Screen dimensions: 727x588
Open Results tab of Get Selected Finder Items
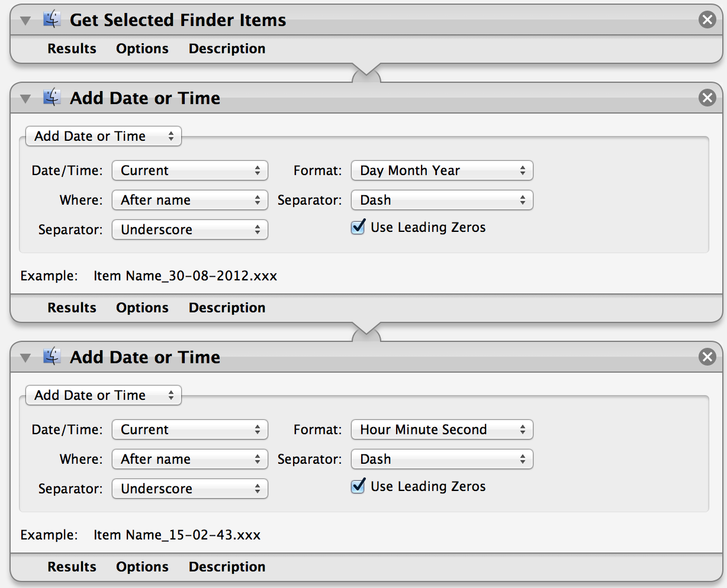point(72,49)
